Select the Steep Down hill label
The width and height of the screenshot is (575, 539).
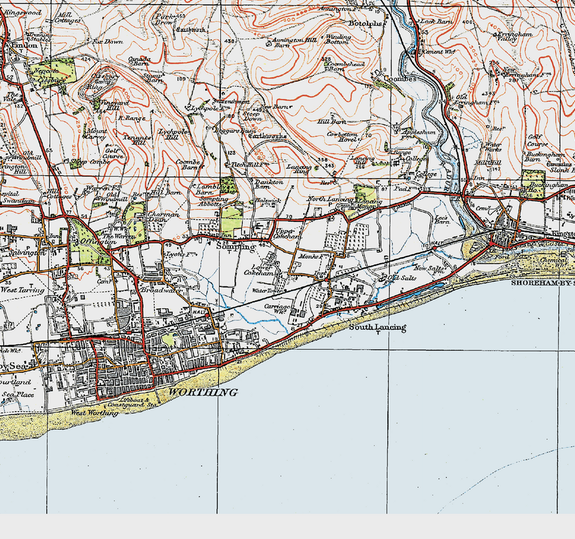pyautogui.click(x=253, y=117)
